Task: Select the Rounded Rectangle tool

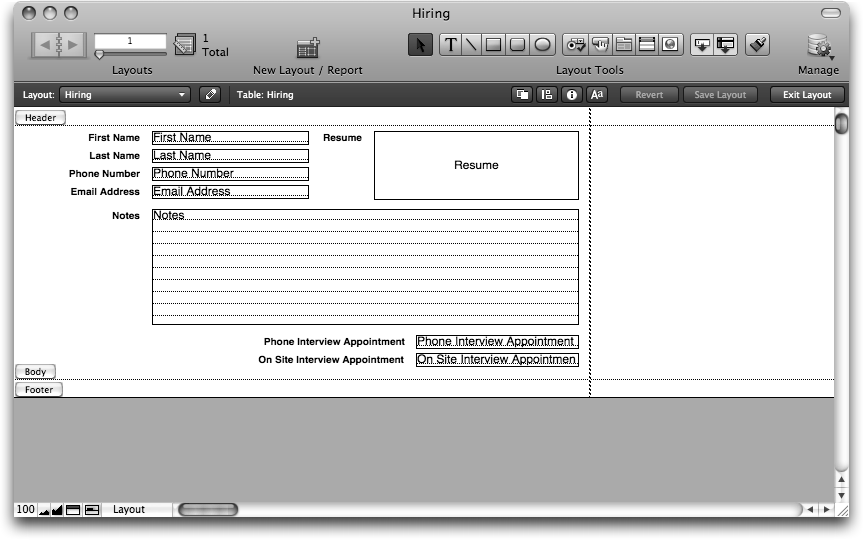Action: [x=517, y=45]
